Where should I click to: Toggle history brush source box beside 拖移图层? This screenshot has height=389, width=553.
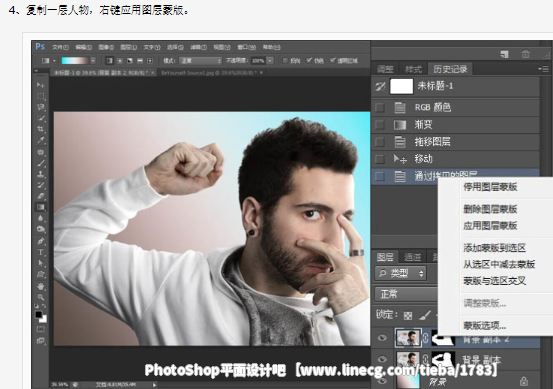[379, 142]
